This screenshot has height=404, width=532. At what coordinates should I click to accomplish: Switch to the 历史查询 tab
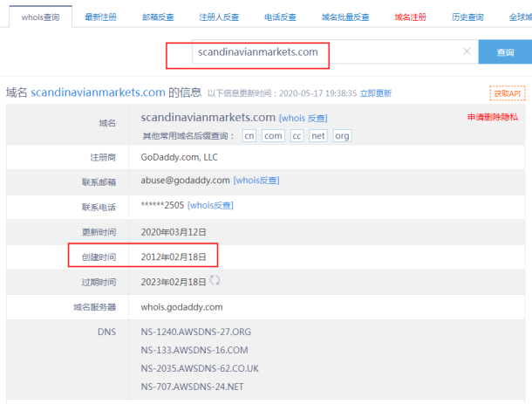pos(467,17)
